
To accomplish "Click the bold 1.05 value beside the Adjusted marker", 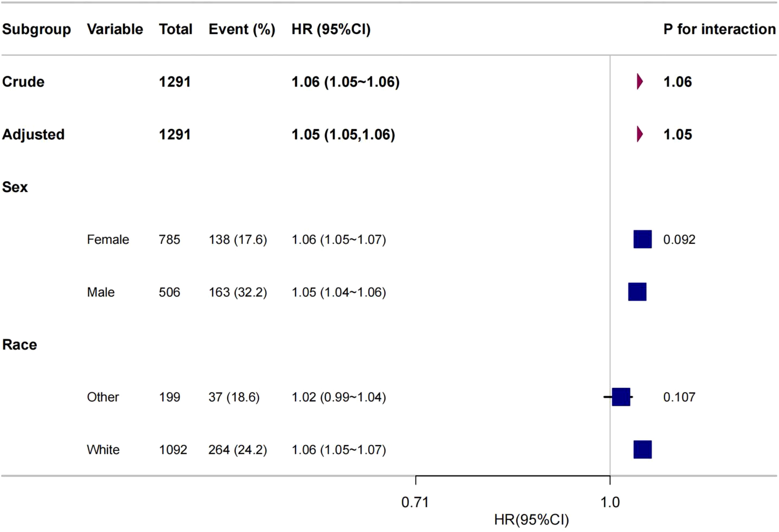I will click(x=677, y=134).
